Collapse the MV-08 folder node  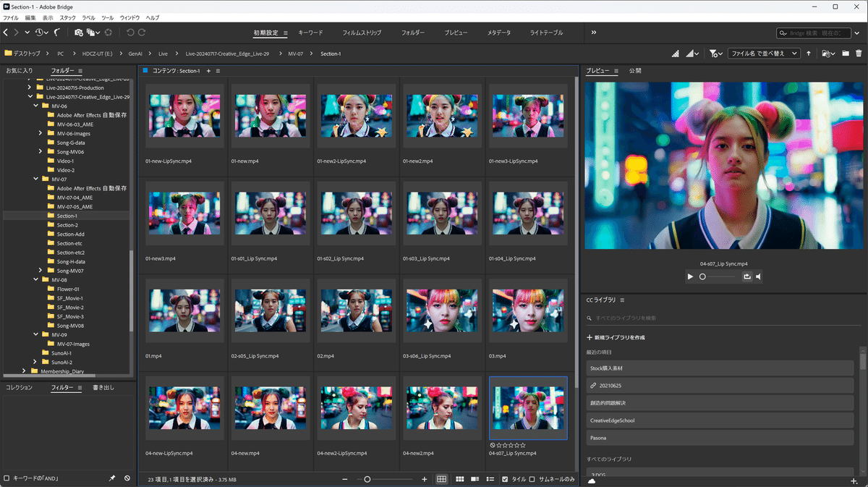[x=35, y=280]
